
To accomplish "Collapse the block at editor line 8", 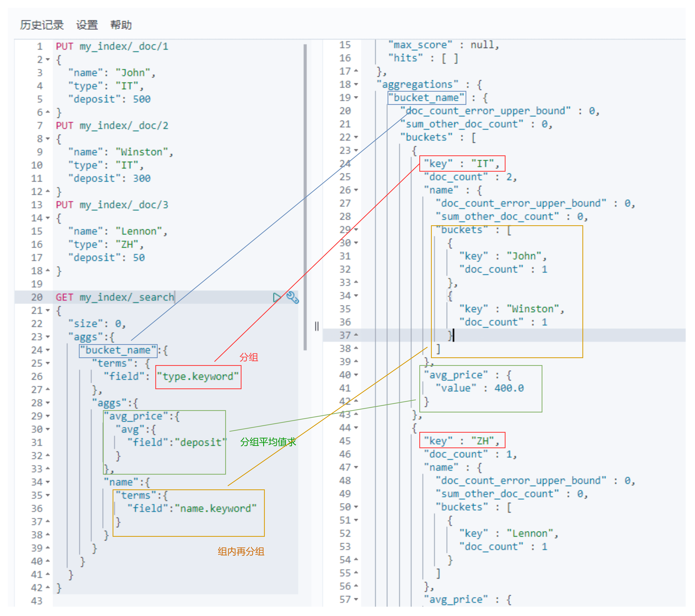I will point(48,139).
